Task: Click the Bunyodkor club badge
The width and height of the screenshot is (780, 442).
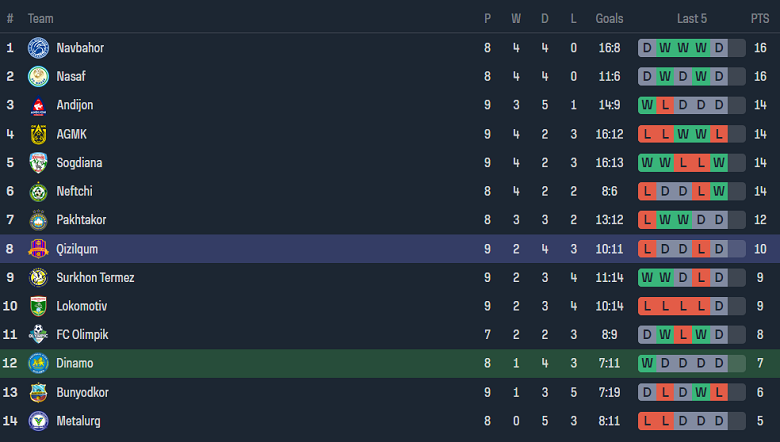Action: (38, 392)
